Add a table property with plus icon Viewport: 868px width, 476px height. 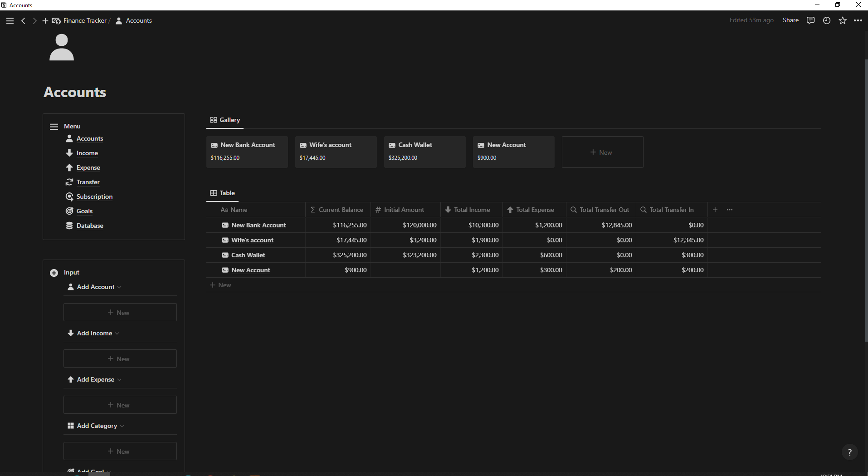point(715,210)
